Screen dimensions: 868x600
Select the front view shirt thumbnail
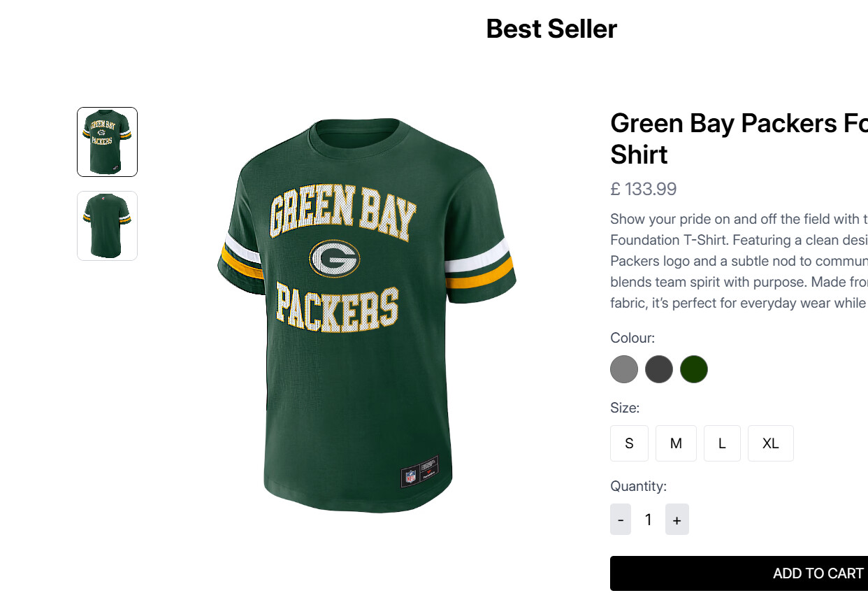(107, 142)
